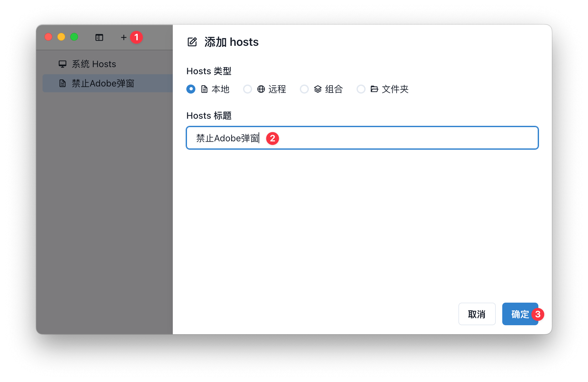The width and height of the screenshot is (588, 382).
Task: Click the 添加 hosts dialog title
Action: point(231,42)
